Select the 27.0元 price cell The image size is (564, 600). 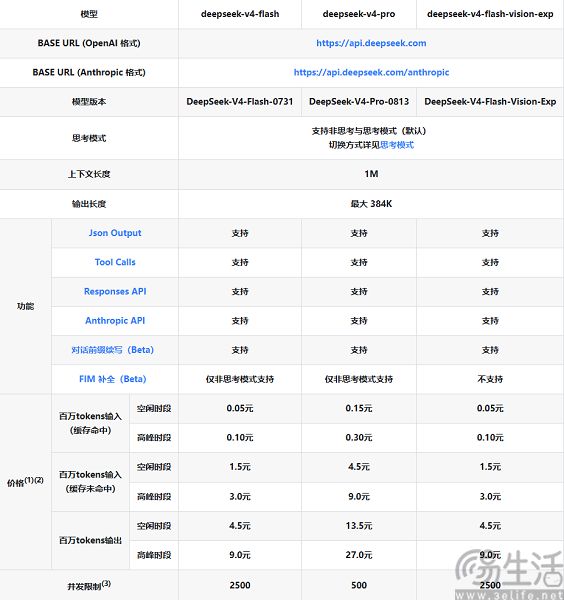[359, 555]
